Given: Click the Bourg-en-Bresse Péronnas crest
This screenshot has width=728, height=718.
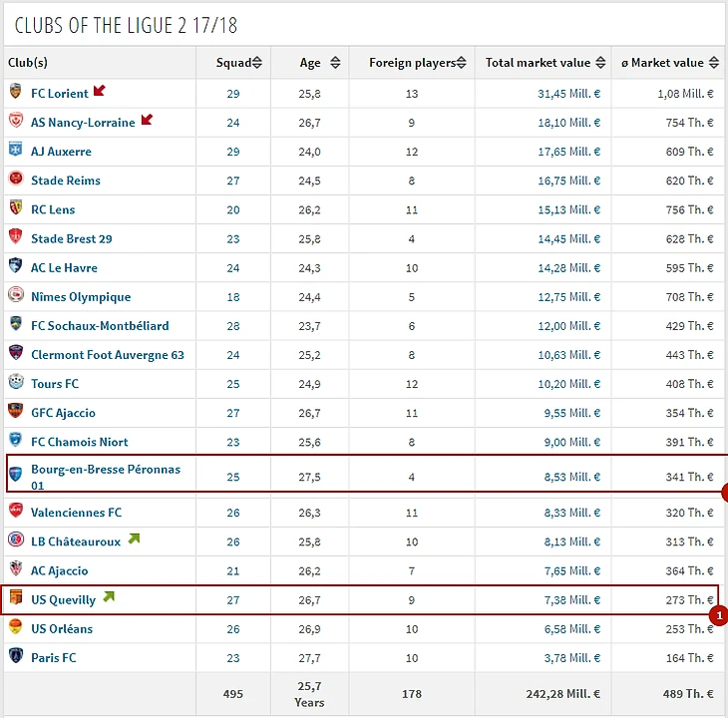Looking at the screenshot, I should 15,475.
